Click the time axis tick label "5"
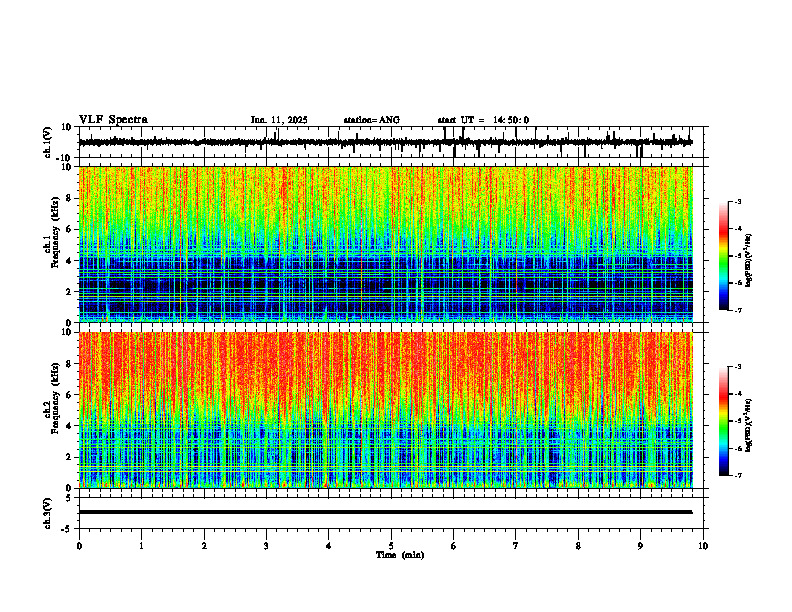Screen dimensions: 792x612 (x=391, y=546)
